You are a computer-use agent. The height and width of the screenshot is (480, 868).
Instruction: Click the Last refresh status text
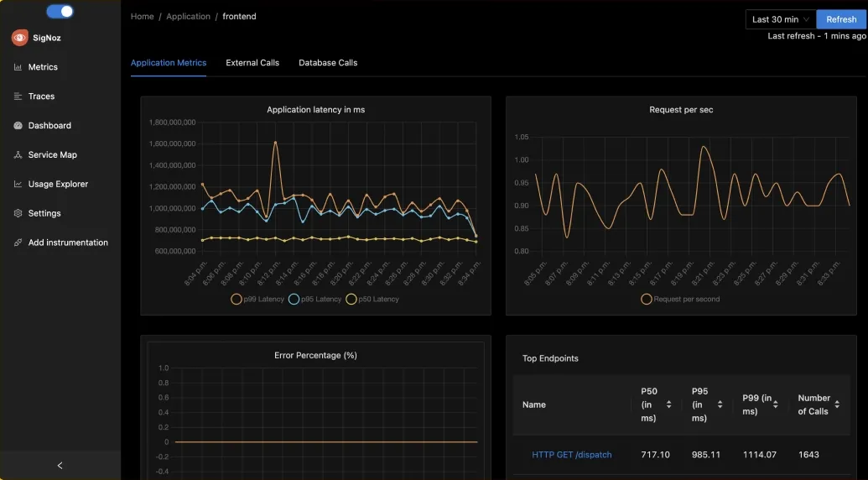[x=817, y=36]
